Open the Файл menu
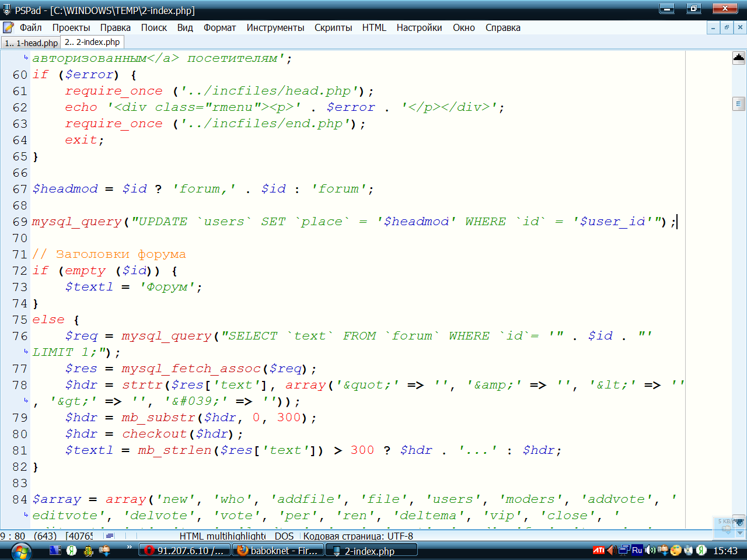This screenshot has height=560, width=747. [30, 27]
